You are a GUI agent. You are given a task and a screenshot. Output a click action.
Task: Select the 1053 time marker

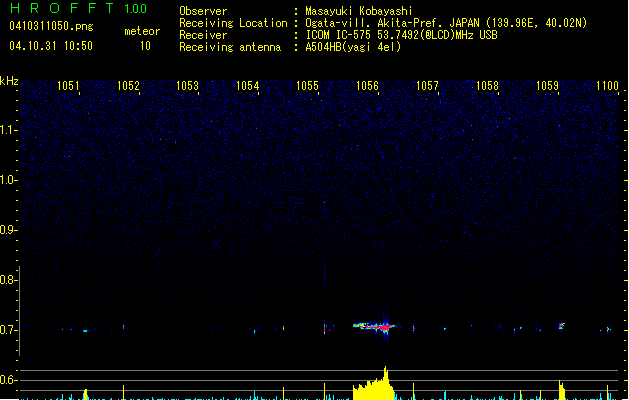click(x=188, y=86)
